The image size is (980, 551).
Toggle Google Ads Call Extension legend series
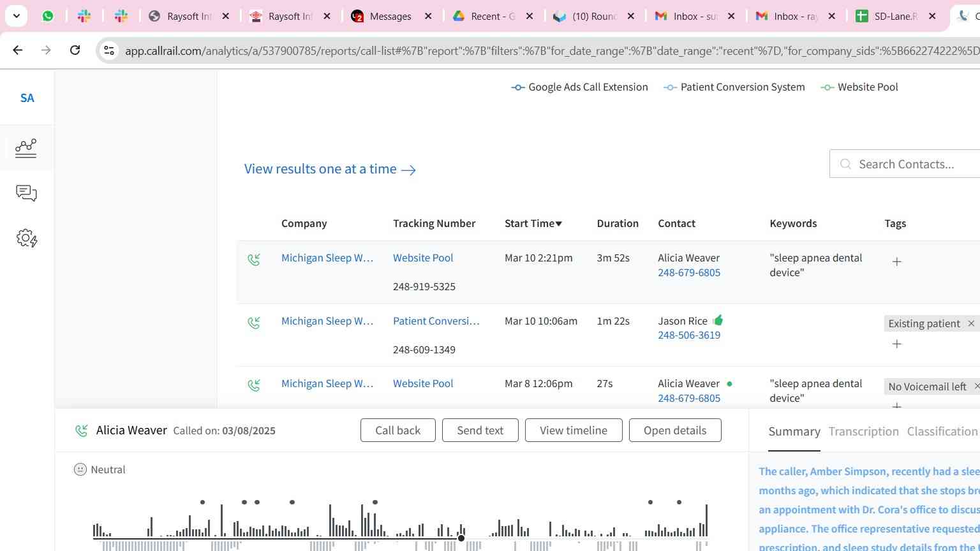tap(580, 87)
